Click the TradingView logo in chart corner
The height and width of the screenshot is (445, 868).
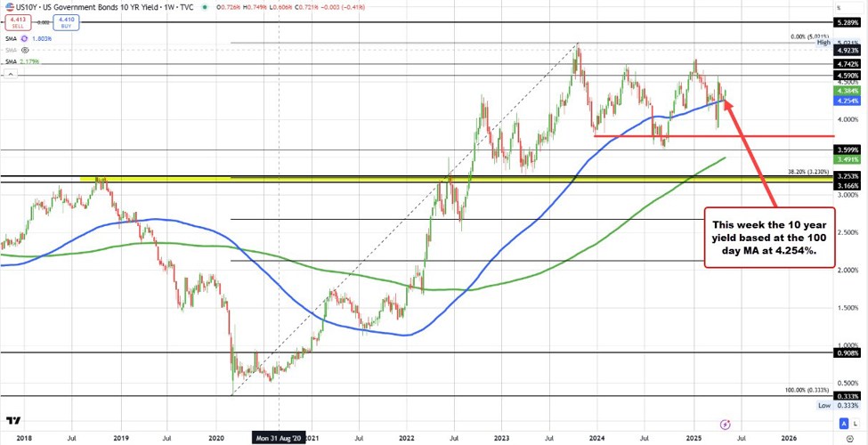[12, 421]
